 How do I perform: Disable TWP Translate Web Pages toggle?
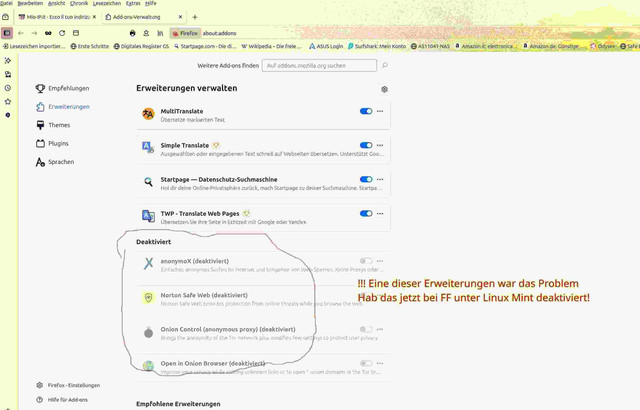[366, 214]
